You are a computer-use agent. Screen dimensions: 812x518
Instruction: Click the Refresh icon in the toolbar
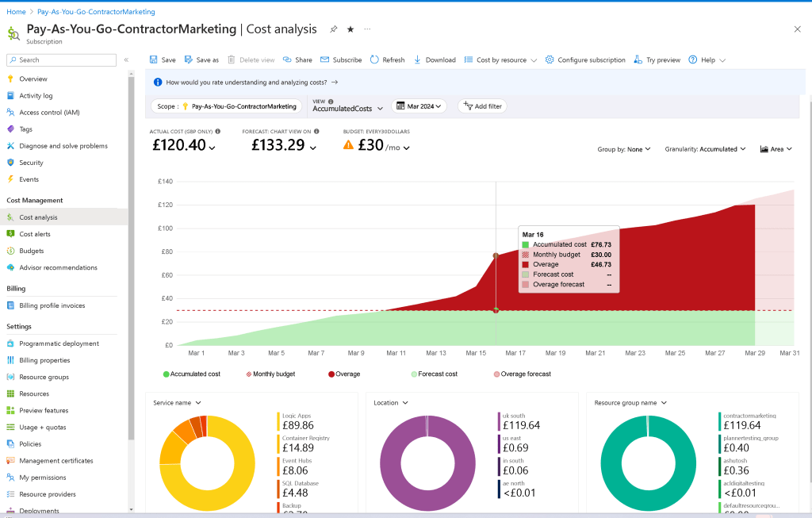pyautogui.click(x=374, y=59)
